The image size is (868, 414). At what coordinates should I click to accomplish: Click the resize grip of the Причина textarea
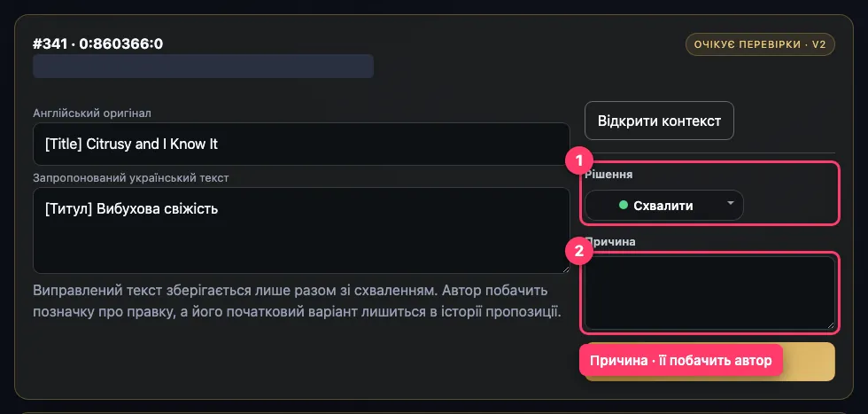[x=831, y=325]
